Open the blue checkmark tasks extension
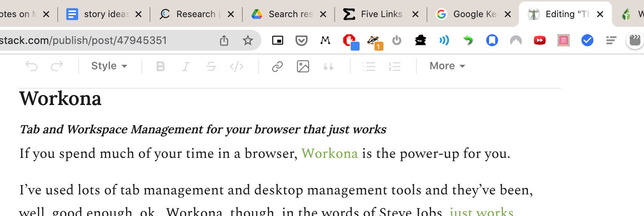 tap(587, 40)
